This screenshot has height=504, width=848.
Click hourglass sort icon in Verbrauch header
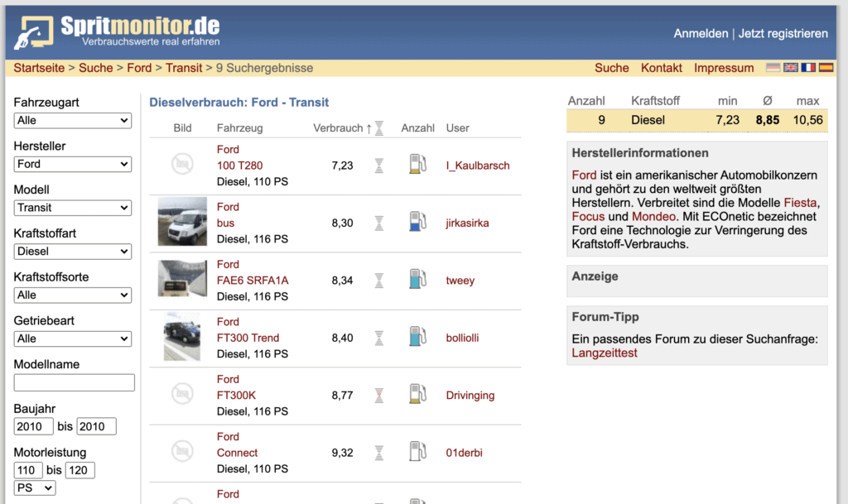(379, 128)
